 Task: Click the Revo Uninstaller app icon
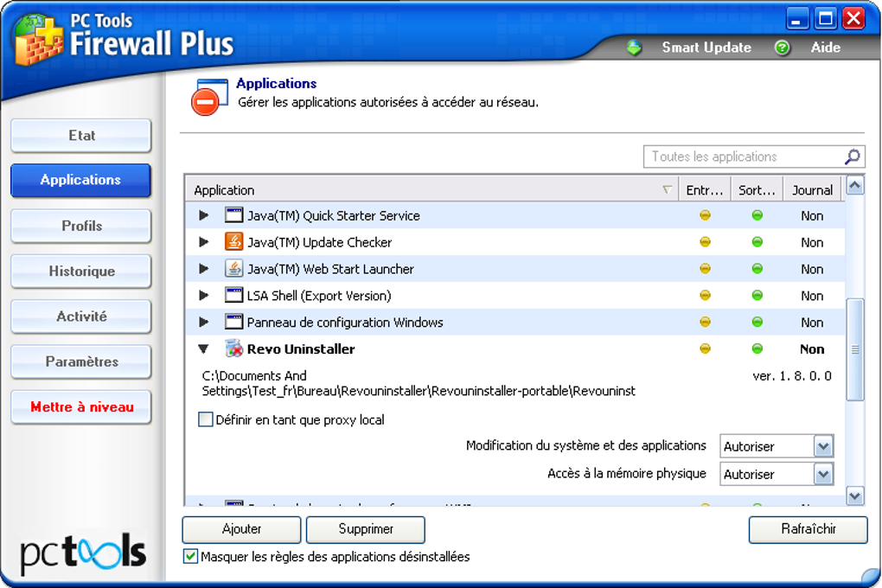pos(233,348)
